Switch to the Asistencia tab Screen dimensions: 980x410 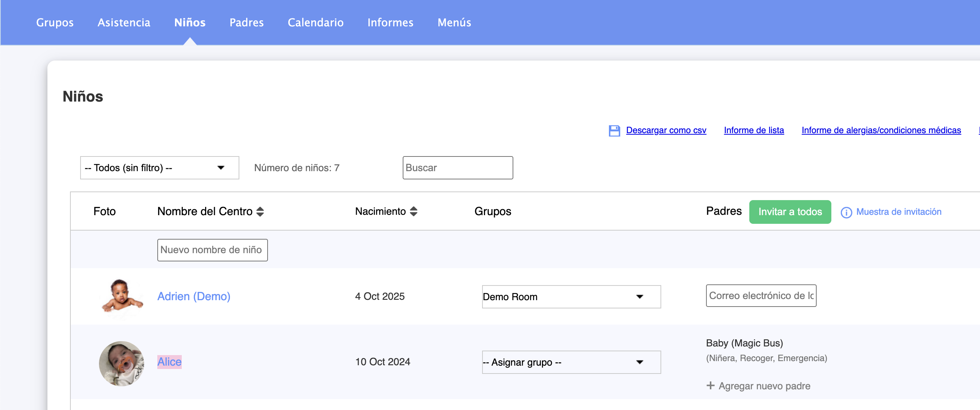tap(124, 23)
